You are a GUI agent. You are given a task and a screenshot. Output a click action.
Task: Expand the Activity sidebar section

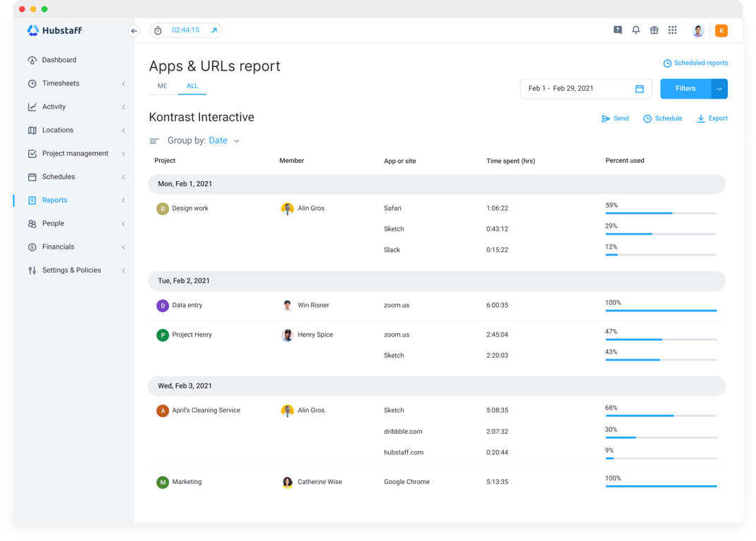click(125, 106)
